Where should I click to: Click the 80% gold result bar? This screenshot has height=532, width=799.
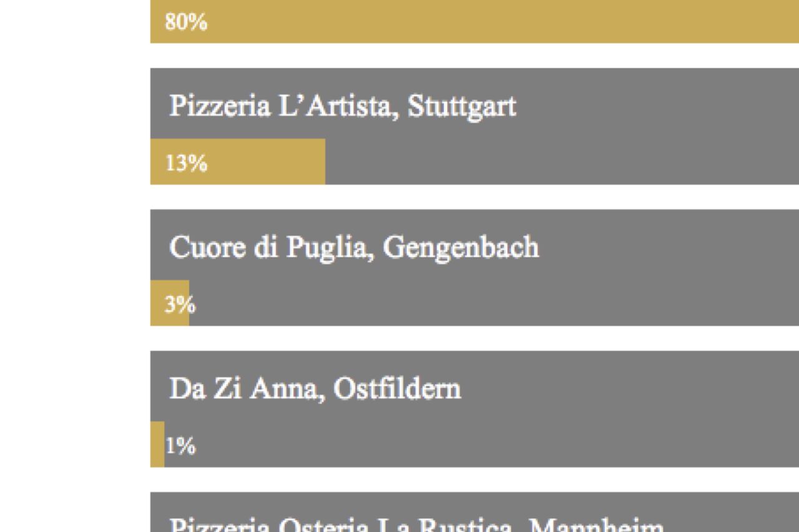click(x=474, y=22)
